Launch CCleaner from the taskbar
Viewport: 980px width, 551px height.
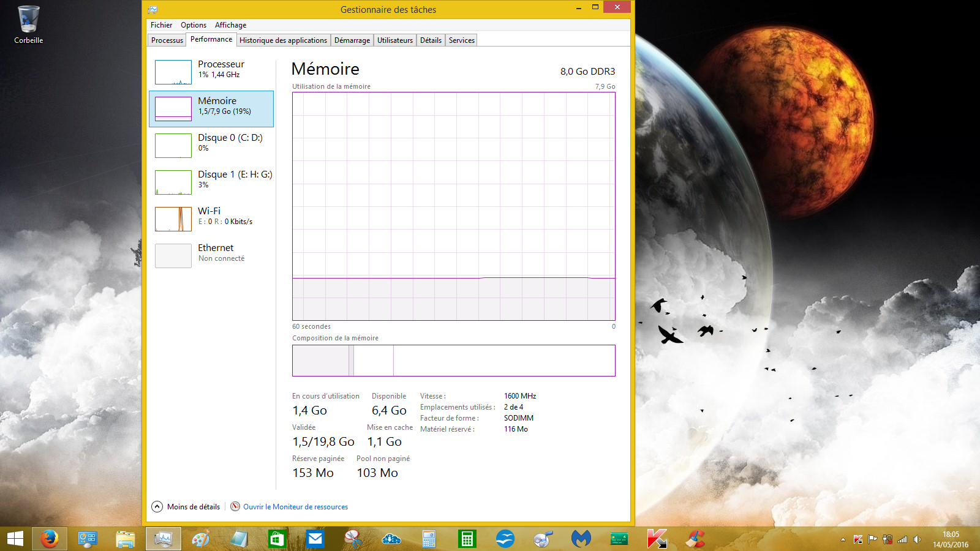click(x=695, y=539)
